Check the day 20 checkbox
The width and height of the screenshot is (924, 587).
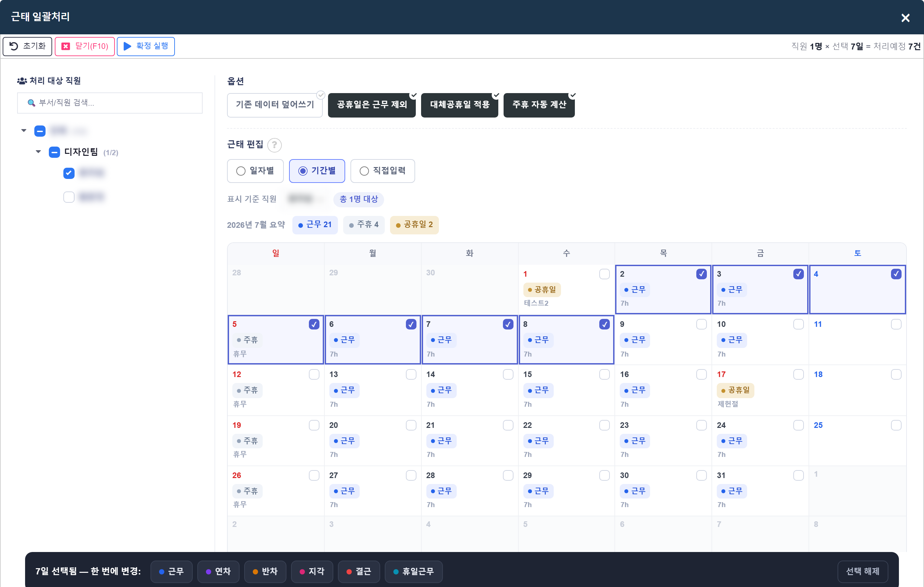point(411,425)
